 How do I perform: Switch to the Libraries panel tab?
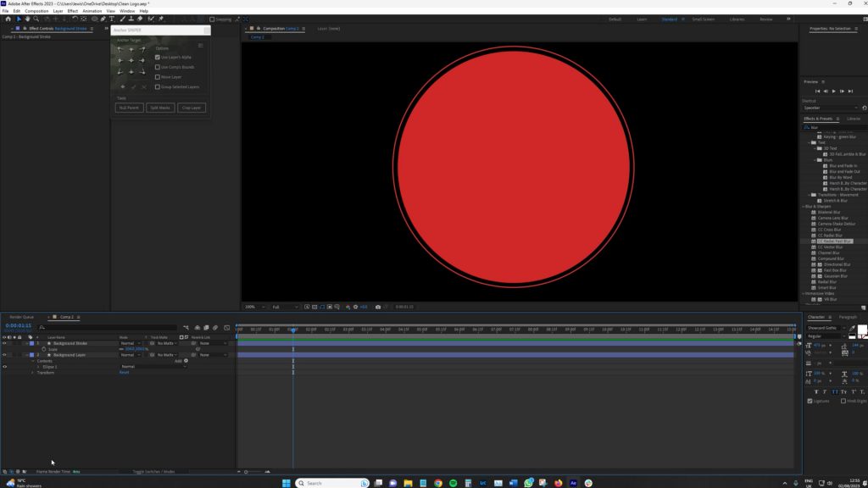(853, 119)
